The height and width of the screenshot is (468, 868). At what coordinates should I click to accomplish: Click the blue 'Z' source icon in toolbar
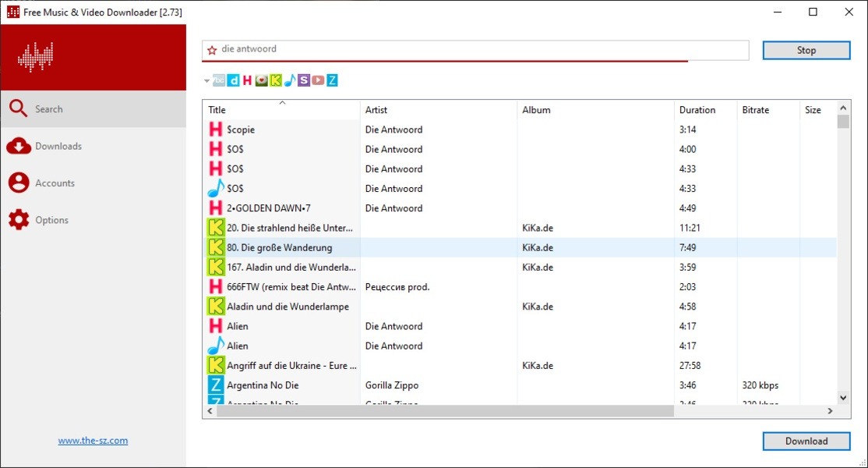(332, 80)
